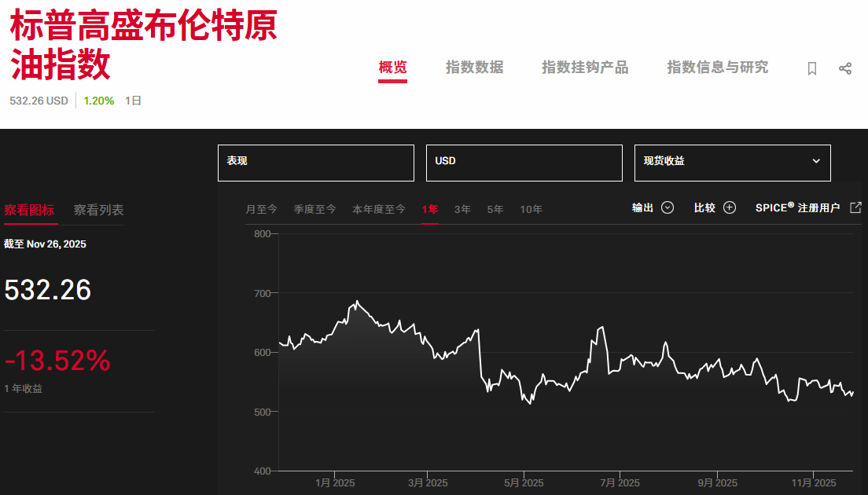Image resolution: width=868 pixels, height=495 pixels.
Task: Click the plus icon next to 比较
Action: (x=730, y=207)
